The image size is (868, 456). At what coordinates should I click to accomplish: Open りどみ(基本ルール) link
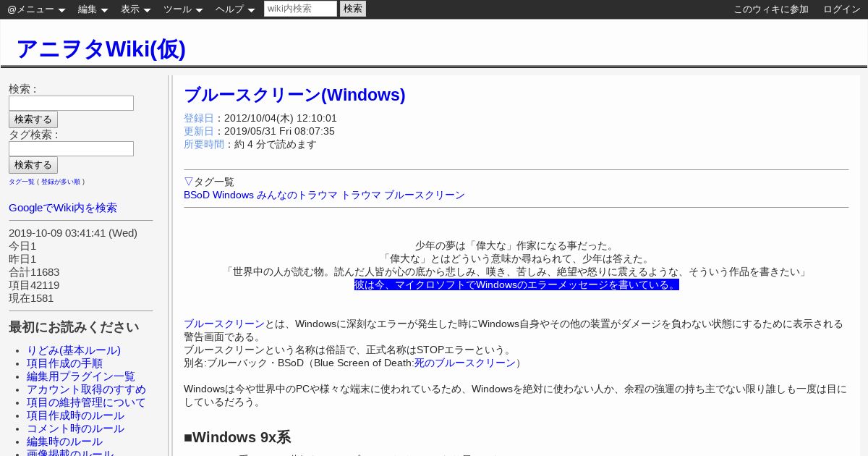click(x=74, y=350)
